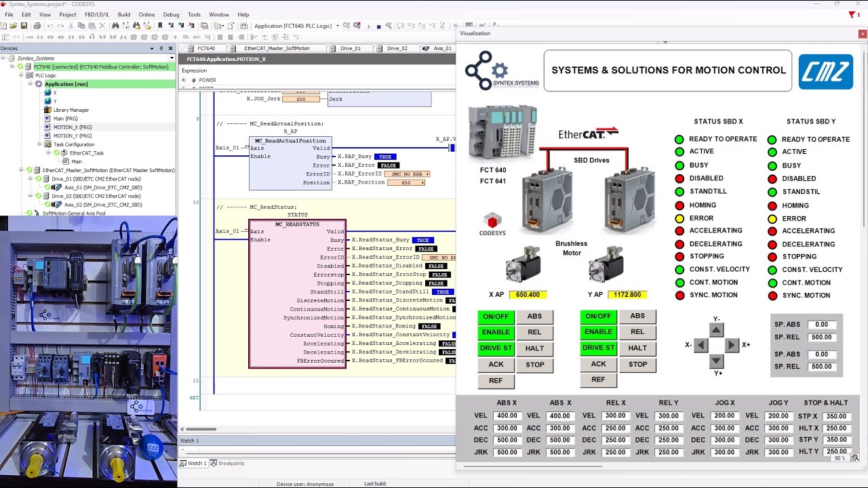The image size is (868, 488).
Task: Click the Save project toolbar icon
Action: coord(24,26)
